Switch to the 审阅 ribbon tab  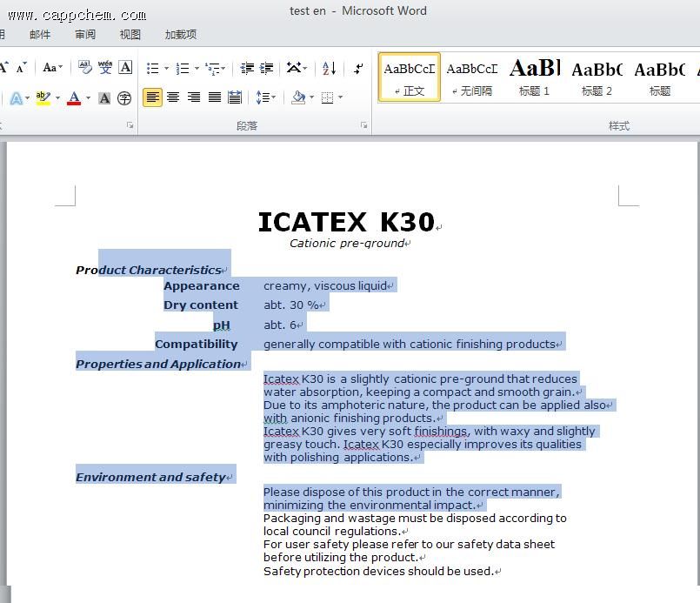(85, 35)
